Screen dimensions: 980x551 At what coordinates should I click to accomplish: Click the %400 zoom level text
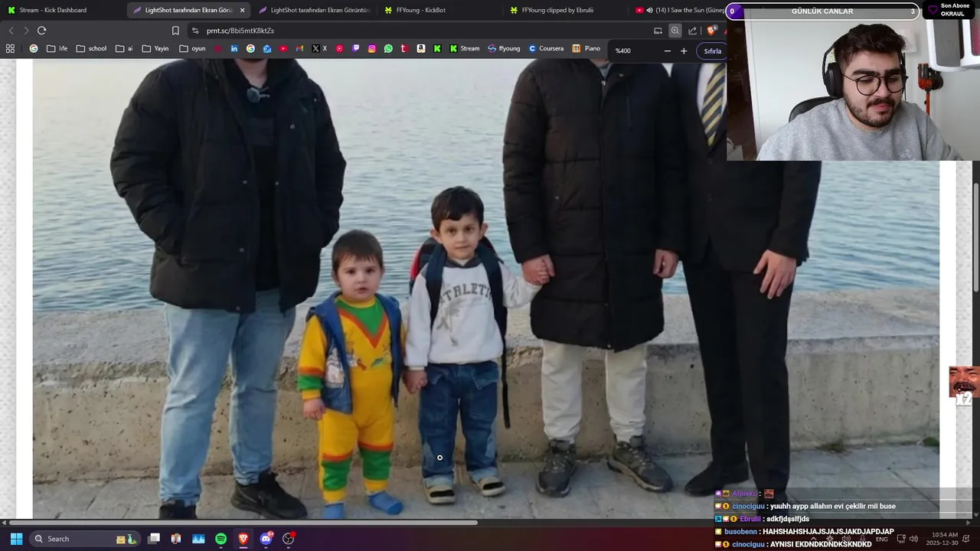point(623,51)
